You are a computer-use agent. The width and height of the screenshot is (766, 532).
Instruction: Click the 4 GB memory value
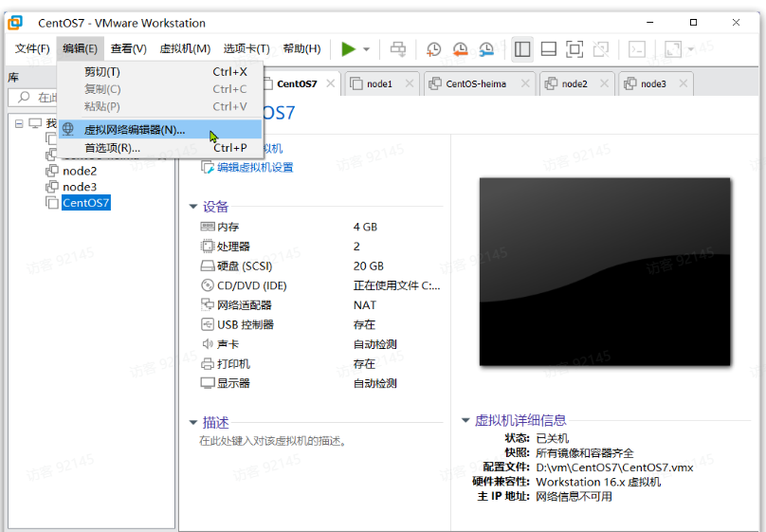pyautogui.click(x=365, y=227)
